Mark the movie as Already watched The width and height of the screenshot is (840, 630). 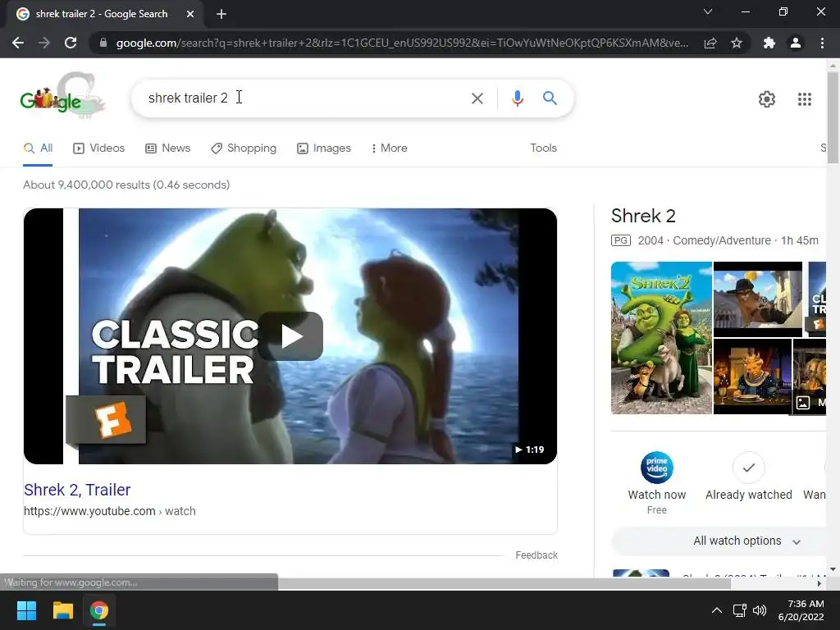pos(748,477)
